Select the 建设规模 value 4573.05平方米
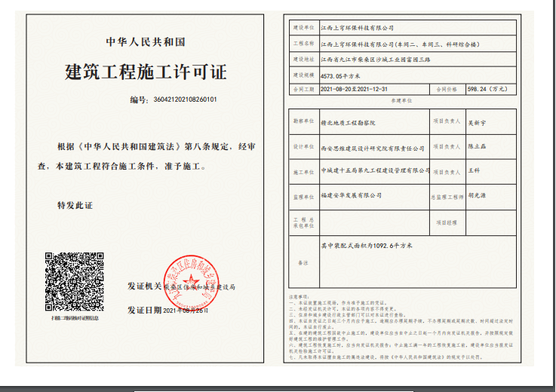Screen dimensions: 556x392 (341, 76)
